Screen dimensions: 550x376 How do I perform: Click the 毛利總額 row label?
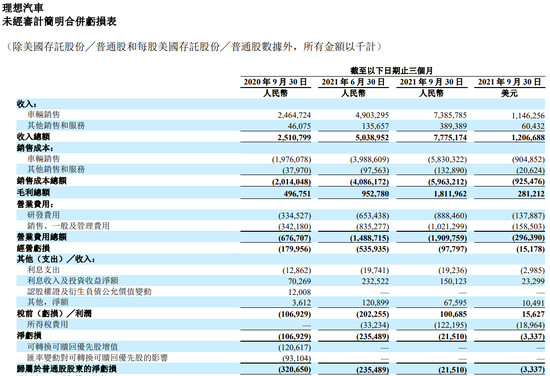33,193
